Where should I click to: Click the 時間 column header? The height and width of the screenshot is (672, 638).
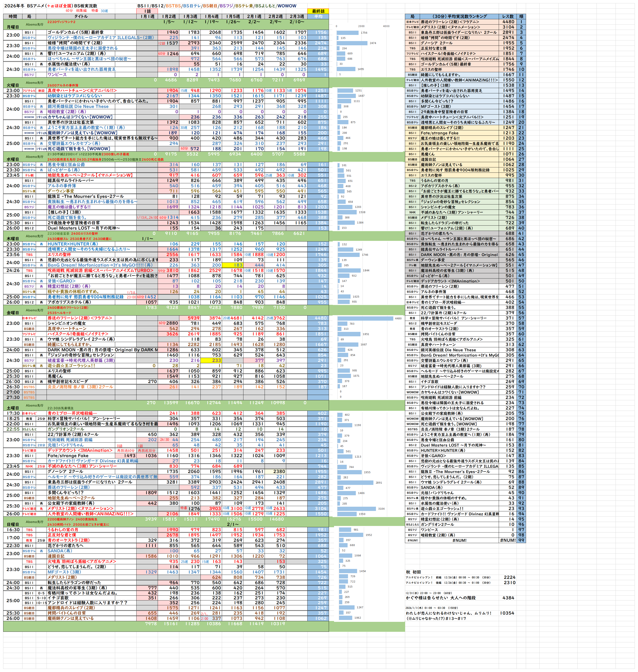(13, 16)
